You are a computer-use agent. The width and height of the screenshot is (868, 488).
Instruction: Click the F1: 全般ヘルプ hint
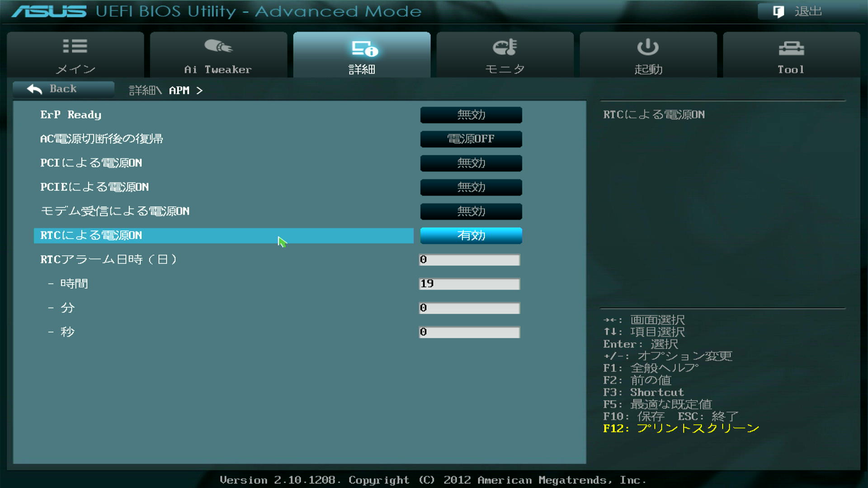[x=651, y=368]
